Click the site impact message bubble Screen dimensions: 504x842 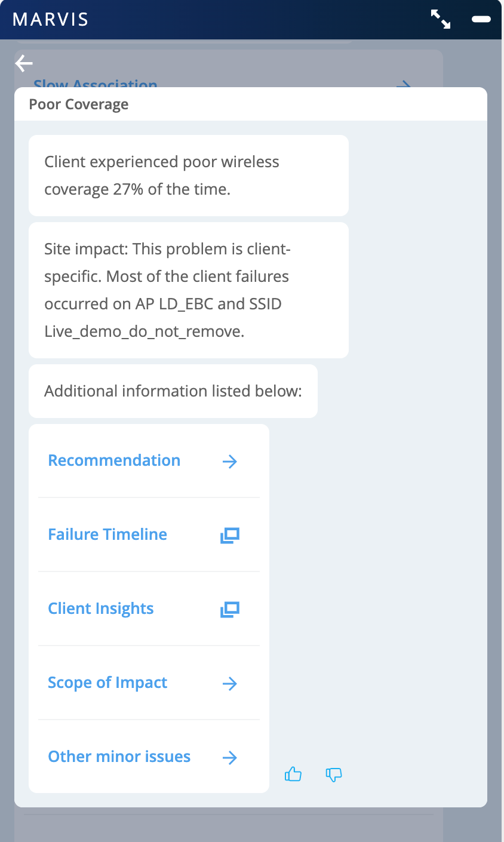tap(188, 290)
